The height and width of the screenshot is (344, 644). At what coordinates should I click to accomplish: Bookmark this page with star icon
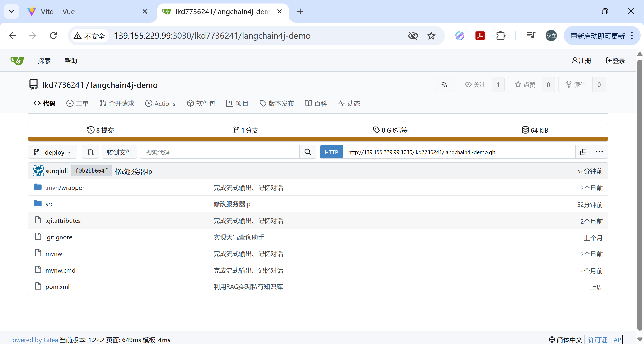click(x=431, y=36)
